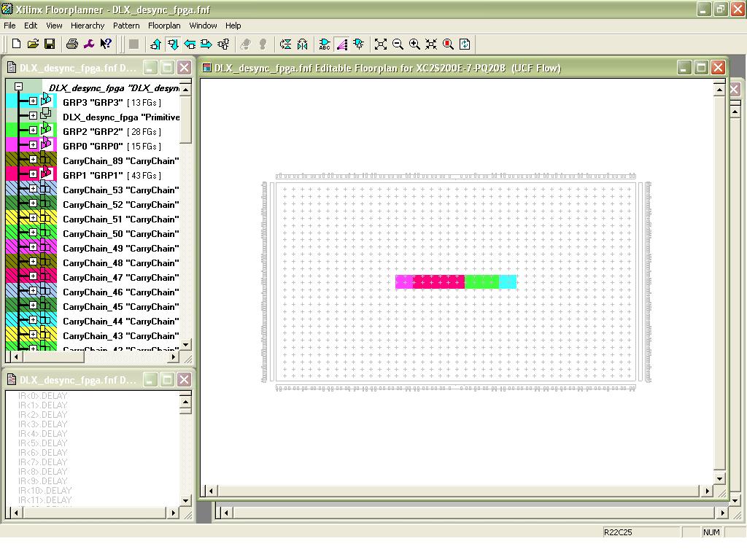
Task: Open the Help menu
Action: point(233,26)
